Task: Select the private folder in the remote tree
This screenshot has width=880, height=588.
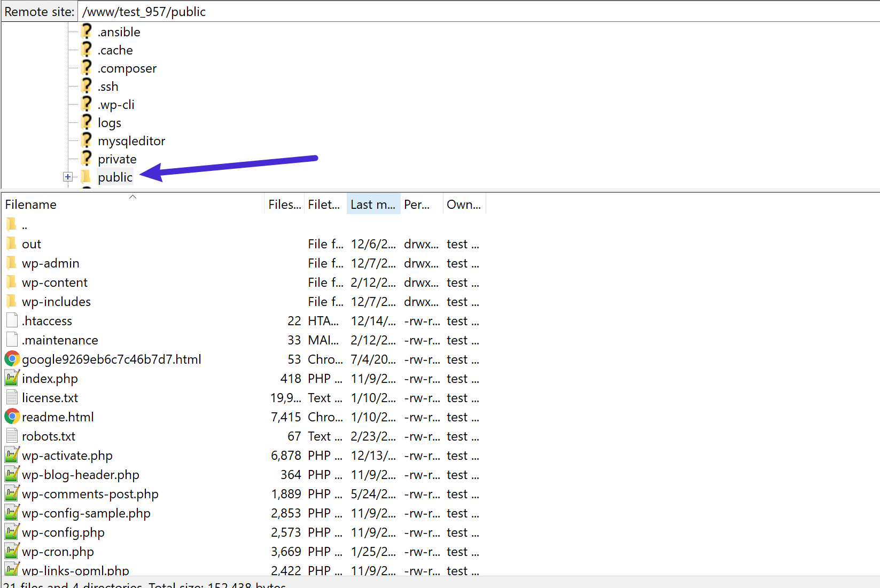Action: 117,159
